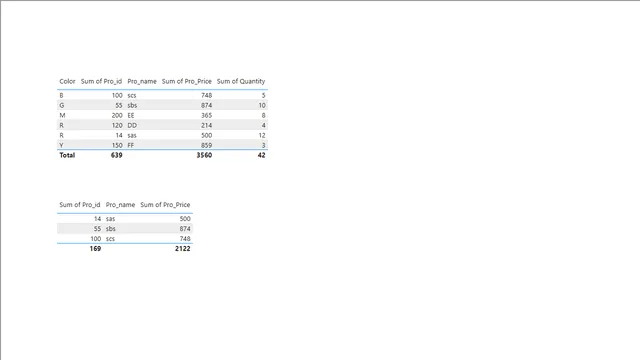Click the Pro_id total 169
Screen dimensions: 640x360
(x=95, y=249)
